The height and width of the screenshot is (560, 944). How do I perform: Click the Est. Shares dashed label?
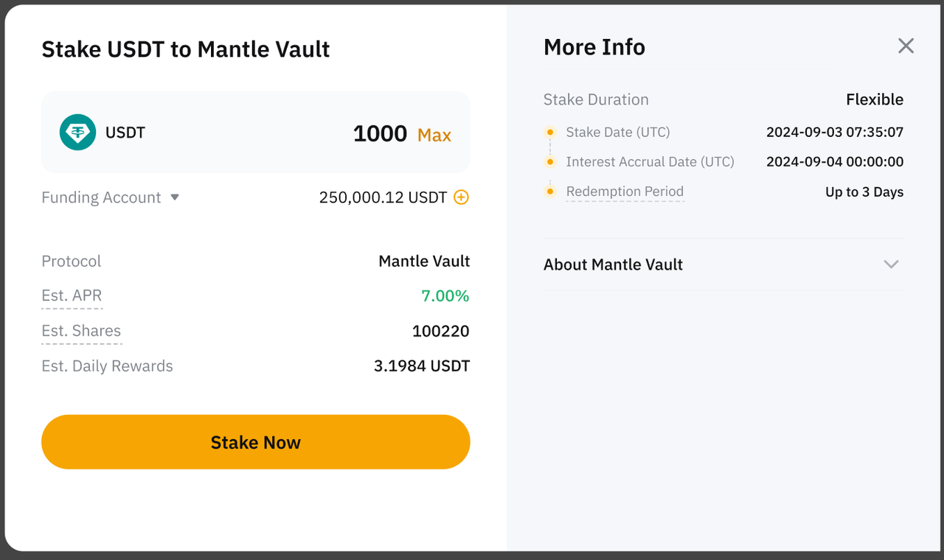81,331
